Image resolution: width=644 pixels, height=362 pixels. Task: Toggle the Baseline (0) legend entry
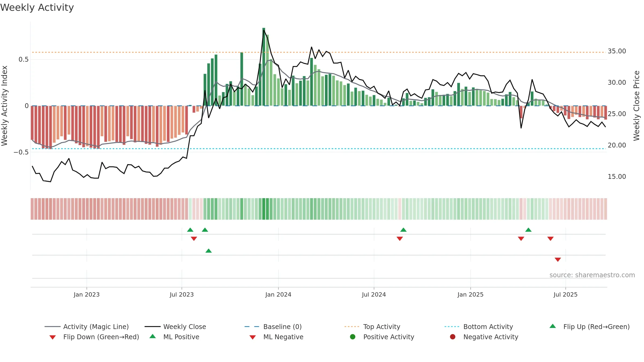(273, 327)
